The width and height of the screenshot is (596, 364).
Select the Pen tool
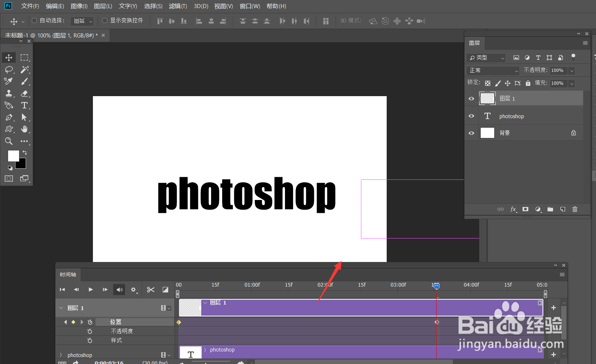click(9, 117)
